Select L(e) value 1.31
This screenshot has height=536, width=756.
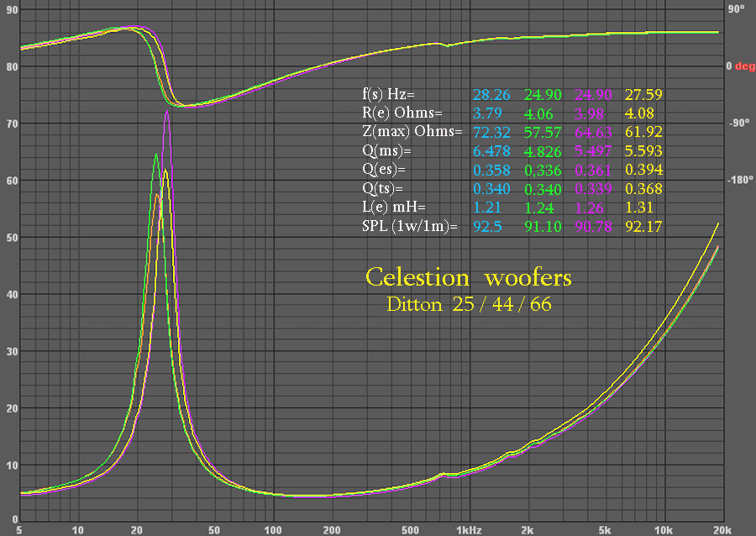tap(639, 208)
